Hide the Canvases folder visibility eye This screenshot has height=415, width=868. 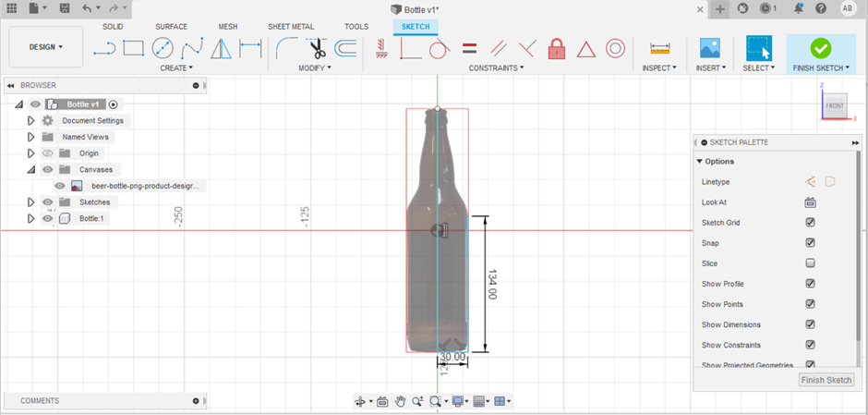[x=48, y=169]
